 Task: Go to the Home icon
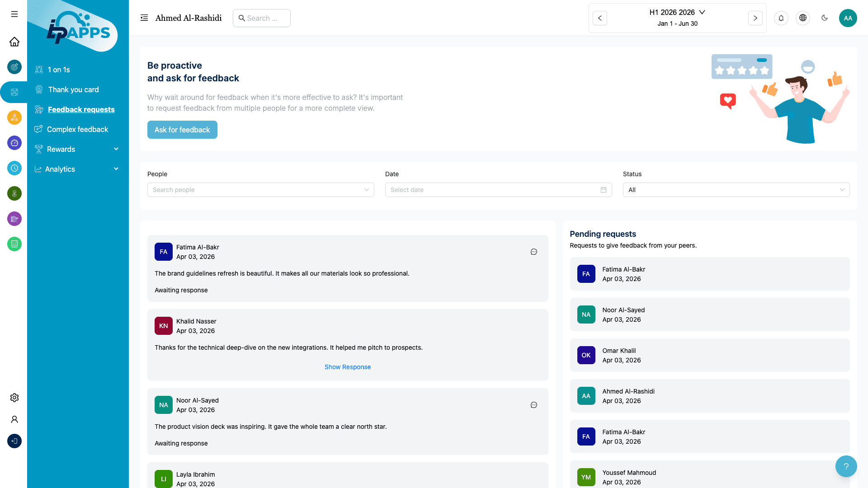coord(14,42)
